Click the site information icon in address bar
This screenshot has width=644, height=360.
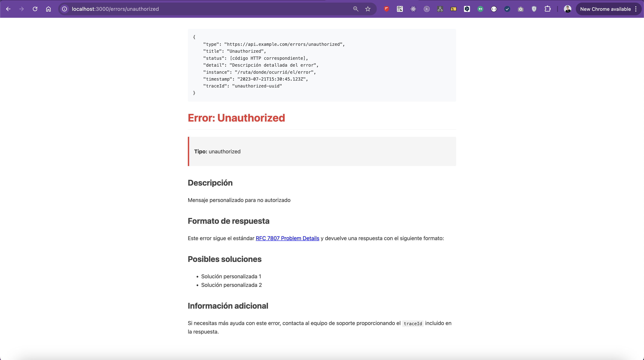click(64, 9)
